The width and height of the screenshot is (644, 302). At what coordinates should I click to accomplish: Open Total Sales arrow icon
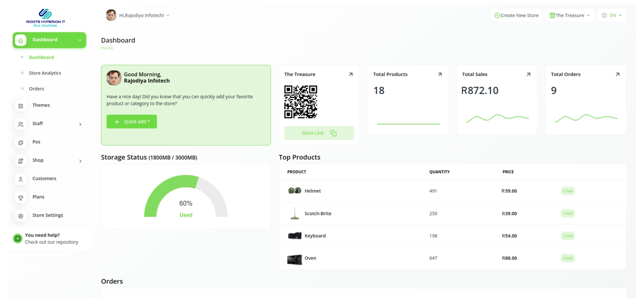coord(528,74)
